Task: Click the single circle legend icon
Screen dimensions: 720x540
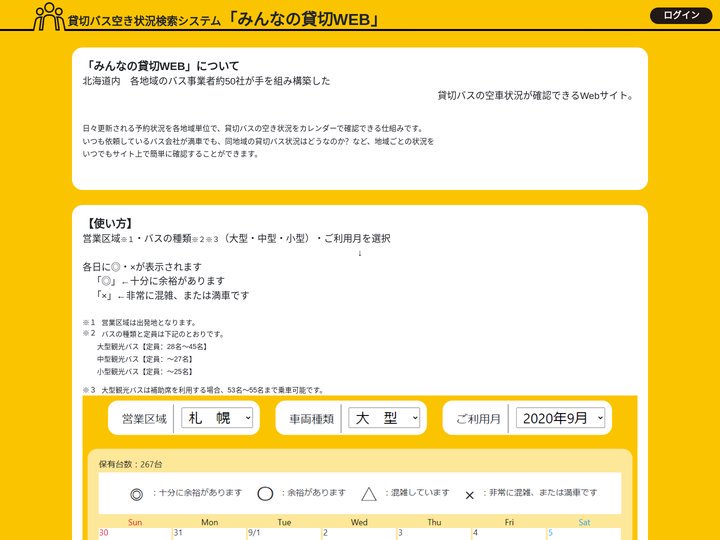Action: tap(265, 494)
